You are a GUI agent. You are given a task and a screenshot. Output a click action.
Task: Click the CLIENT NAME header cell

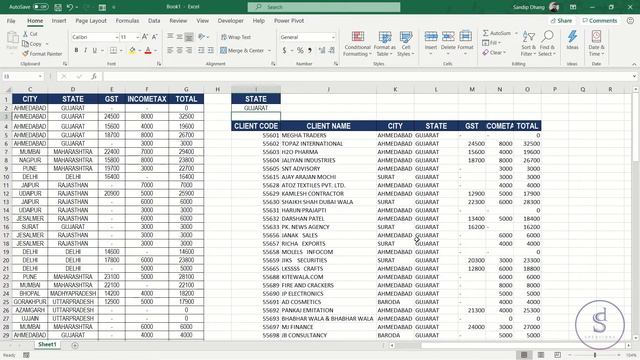point(328,126)
